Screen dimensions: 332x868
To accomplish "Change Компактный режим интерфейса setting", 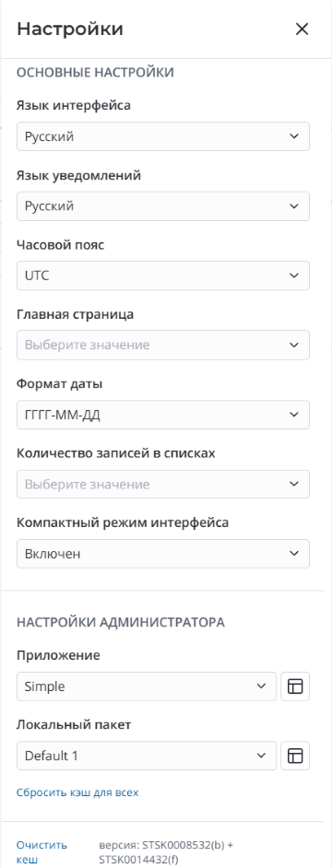I will point(163,554).
